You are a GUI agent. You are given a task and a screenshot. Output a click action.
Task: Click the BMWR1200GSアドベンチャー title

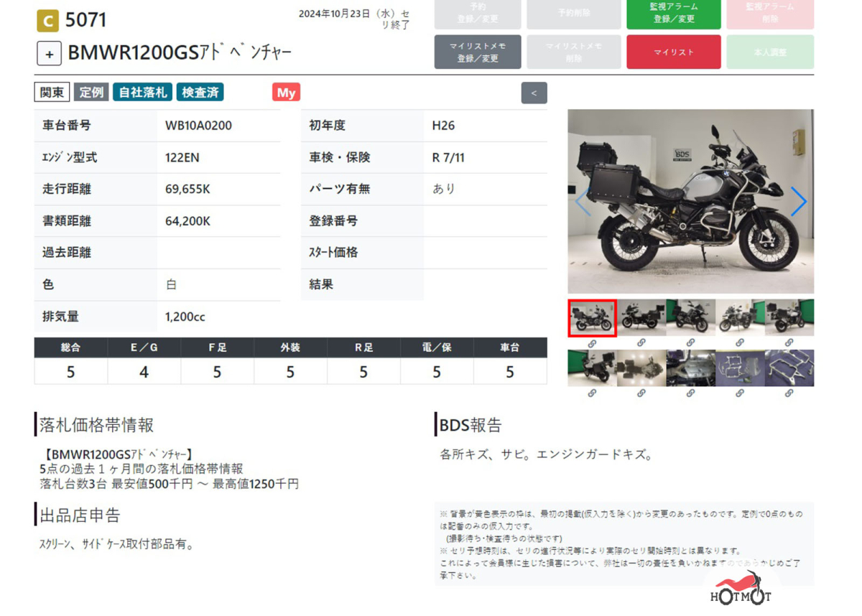pyautogui.click(x=180, y=53)
